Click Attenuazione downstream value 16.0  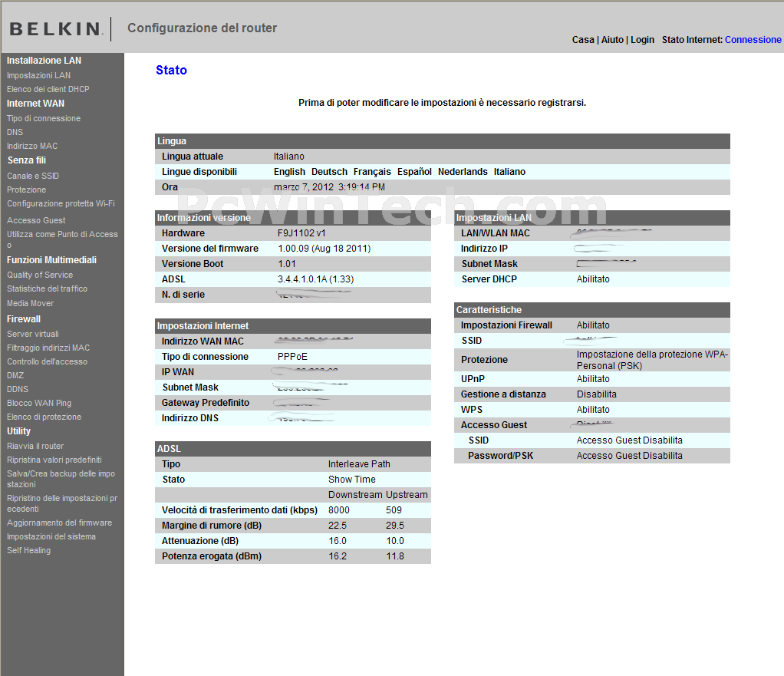click(x=338, y=541)
